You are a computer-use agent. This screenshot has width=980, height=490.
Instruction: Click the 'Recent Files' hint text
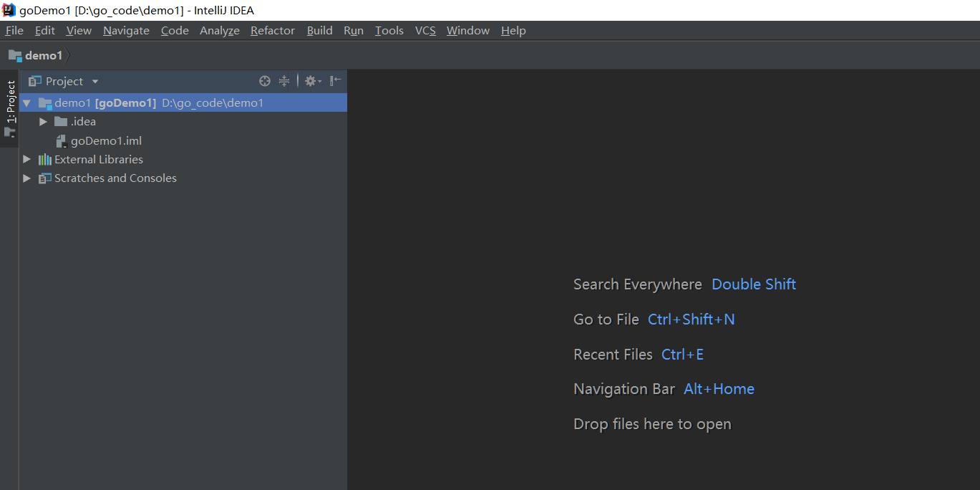(613, 355)
